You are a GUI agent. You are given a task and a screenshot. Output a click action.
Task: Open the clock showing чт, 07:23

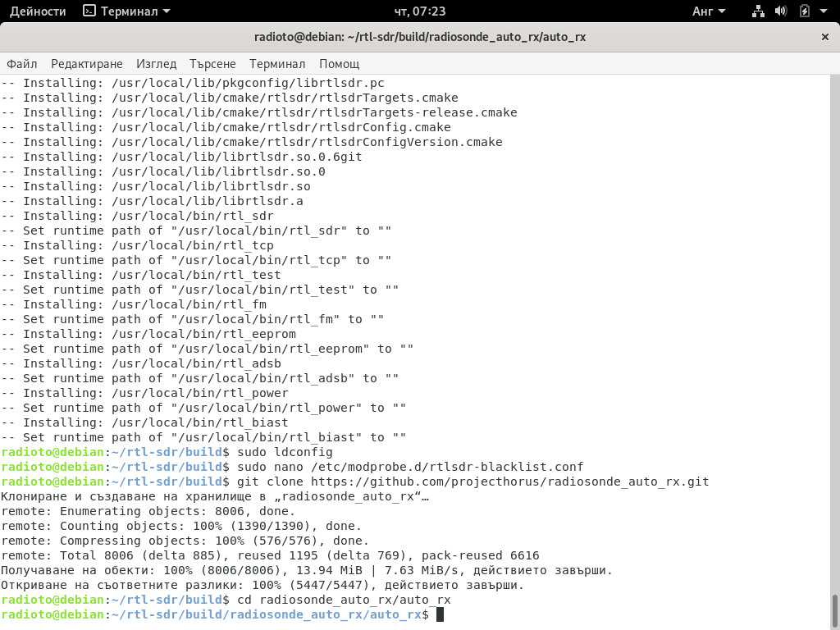tap(419, 11)
